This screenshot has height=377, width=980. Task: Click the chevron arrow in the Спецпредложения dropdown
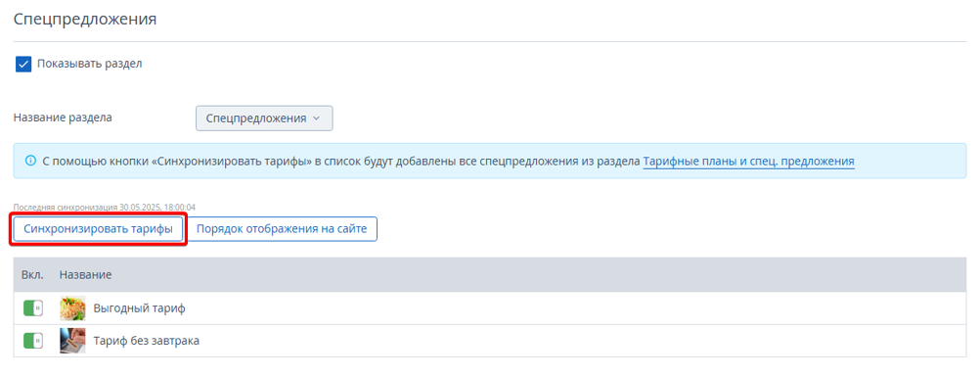(316, 118)
